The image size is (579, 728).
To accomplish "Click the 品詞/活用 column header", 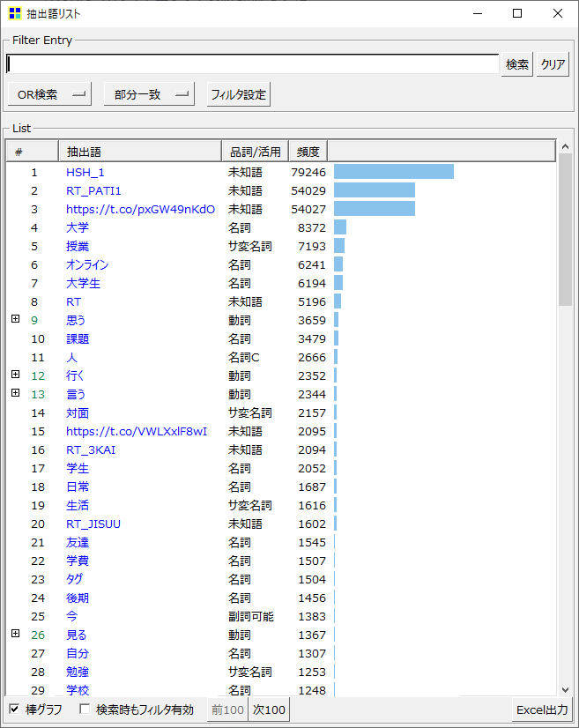I will pos(256,152).
